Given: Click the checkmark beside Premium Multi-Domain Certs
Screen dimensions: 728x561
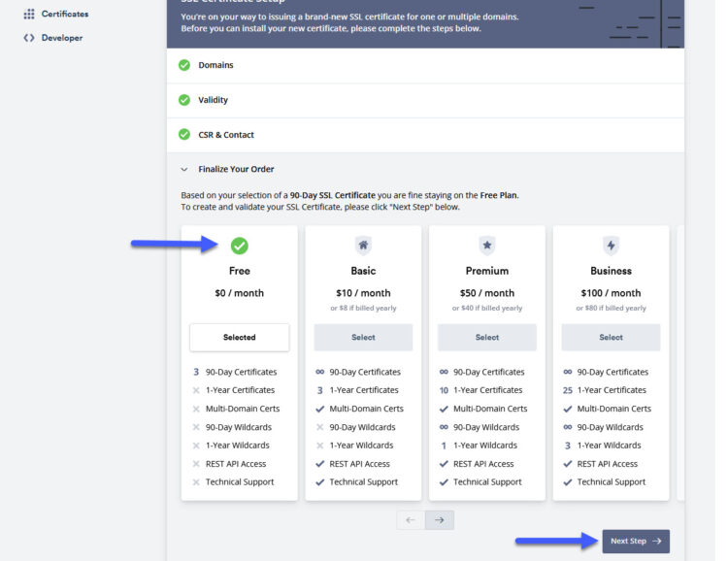Looking at the screenshot, I should point(444,410).
